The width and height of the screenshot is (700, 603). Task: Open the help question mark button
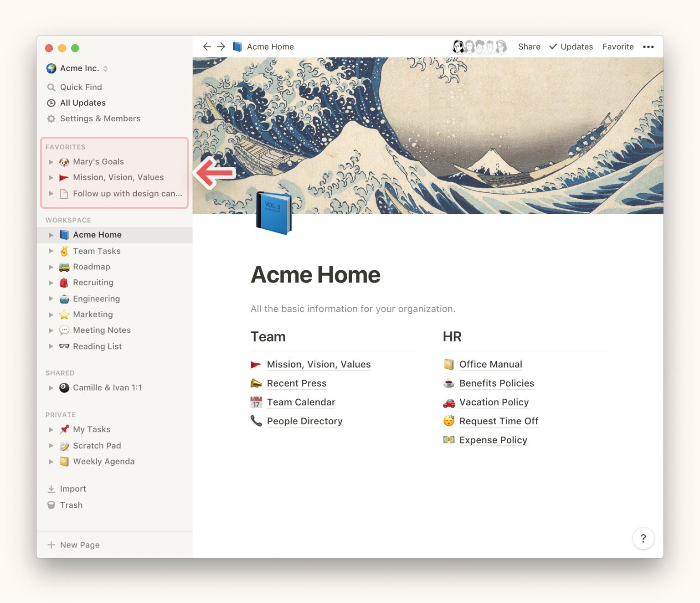tap(643, 538)
